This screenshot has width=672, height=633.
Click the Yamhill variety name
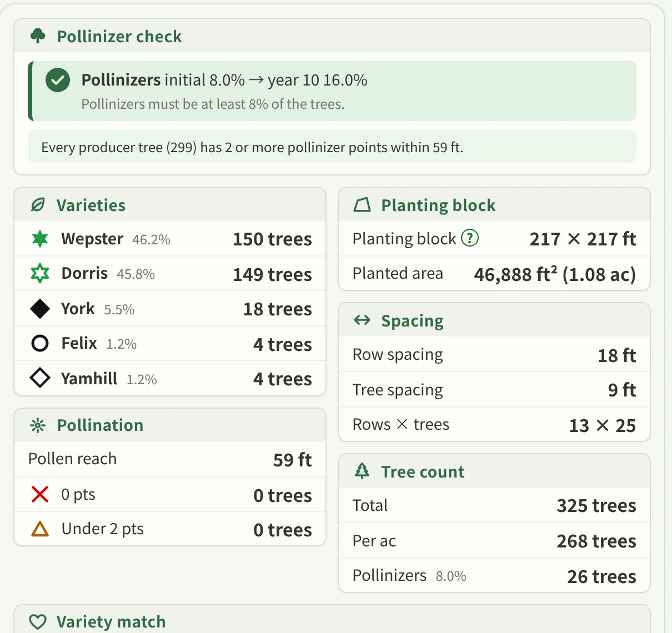pos(89,379)
